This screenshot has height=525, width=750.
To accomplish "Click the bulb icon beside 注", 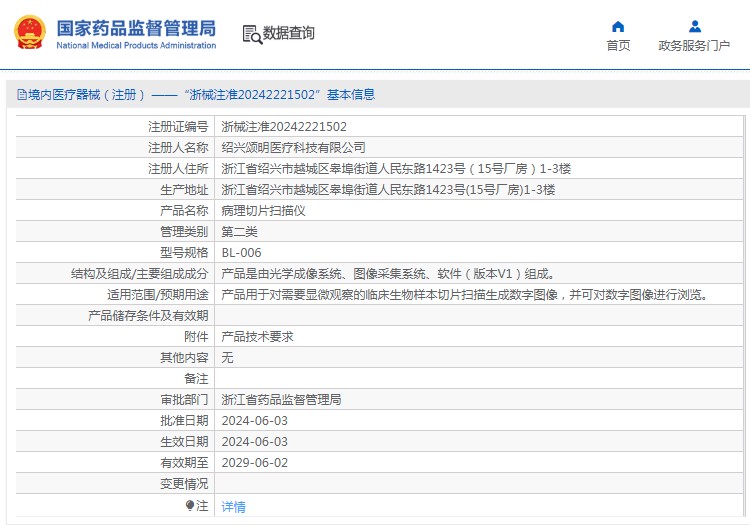I will (x=191, y=506).
